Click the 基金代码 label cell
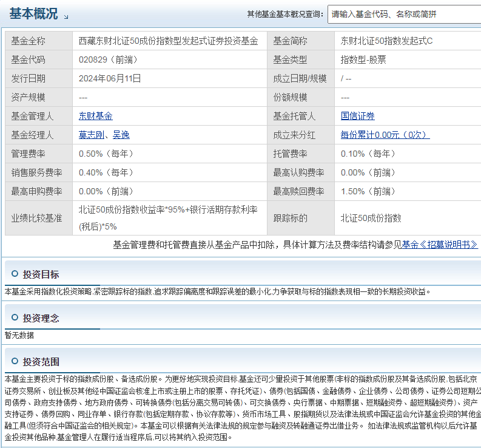The width and height of the screenshot is (481, 448). (x=39, y=59)
